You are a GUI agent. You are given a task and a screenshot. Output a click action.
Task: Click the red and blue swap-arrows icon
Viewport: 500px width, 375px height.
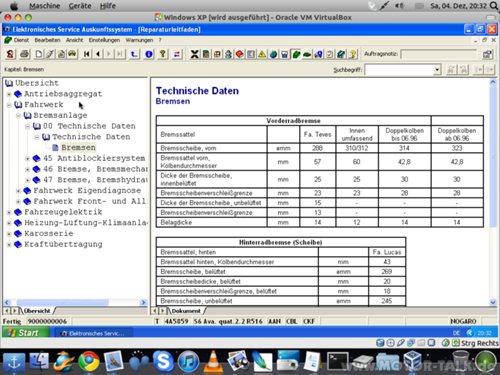pos(177,54)
